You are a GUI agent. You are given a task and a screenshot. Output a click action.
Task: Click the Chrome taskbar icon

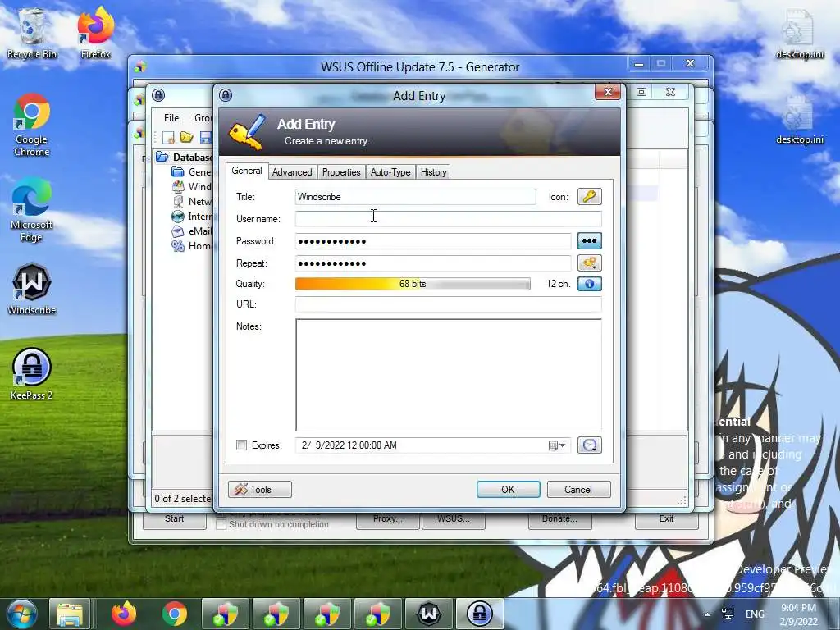(175, 614)
